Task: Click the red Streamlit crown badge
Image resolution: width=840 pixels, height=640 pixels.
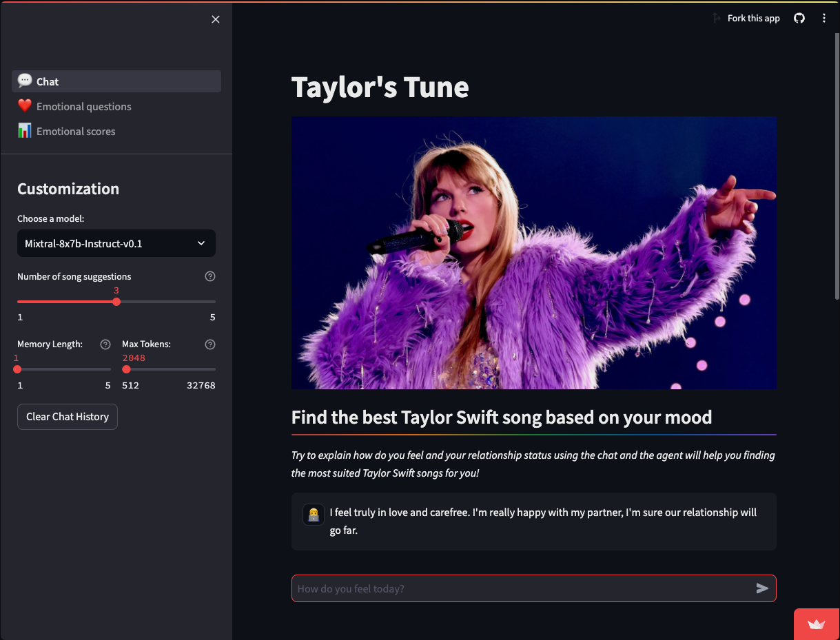Action: tap(817, 624)
